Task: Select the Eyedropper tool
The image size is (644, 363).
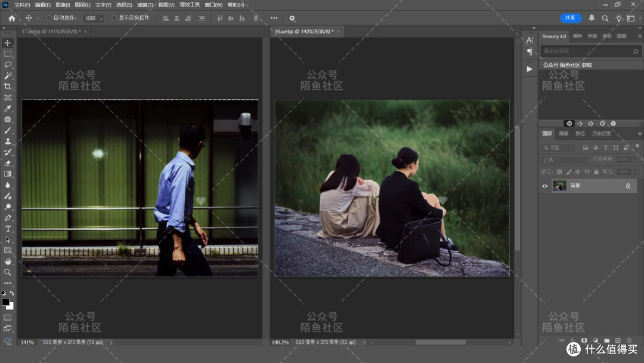Action: click(8, 109)
